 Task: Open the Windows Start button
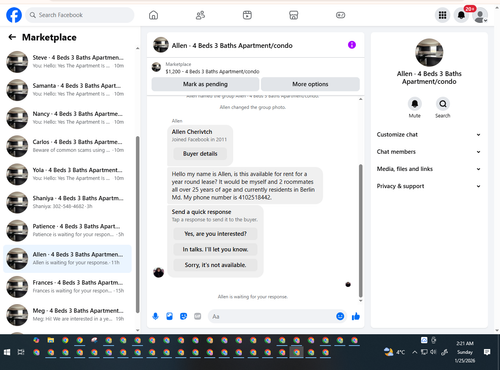(7, 352)
